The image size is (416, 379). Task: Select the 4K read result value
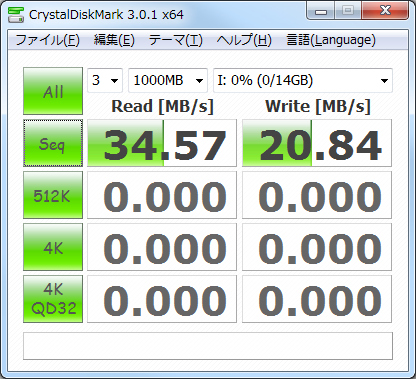(162, 247)
